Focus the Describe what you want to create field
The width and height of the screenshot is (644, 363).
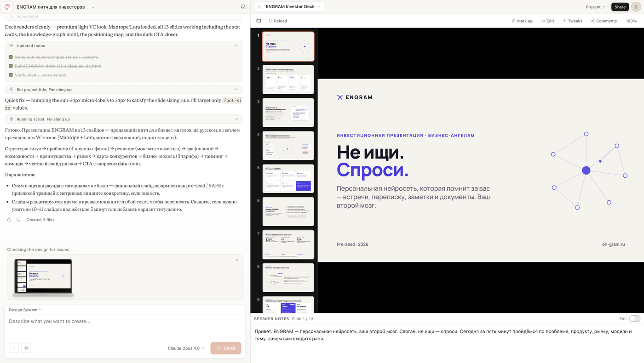(x=124, y=321)
